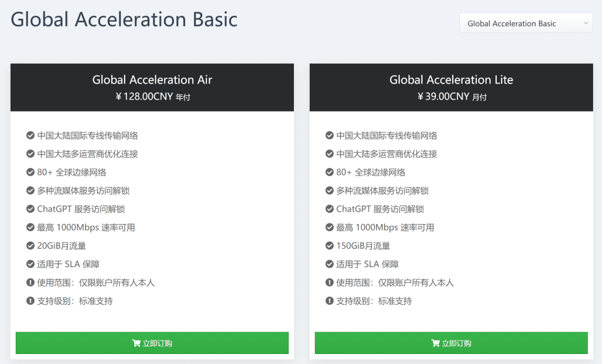This screenshot has width=602, height=364.
Task: Click the dropdown chevron arrow at top right
Action: [x=586, y=24]
